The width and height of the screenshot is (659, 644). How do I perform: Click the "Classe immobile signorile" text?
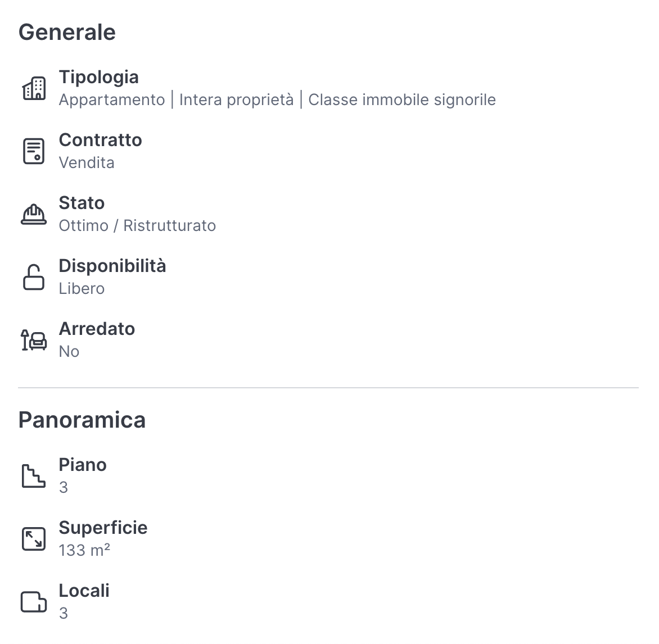(x=402, y=100)
